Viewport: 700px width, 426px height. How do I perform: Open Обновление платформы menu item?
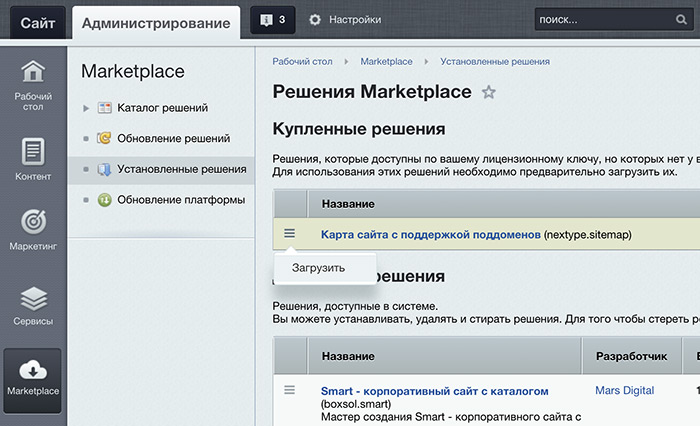pyautogui.click(x=181, y=200)
